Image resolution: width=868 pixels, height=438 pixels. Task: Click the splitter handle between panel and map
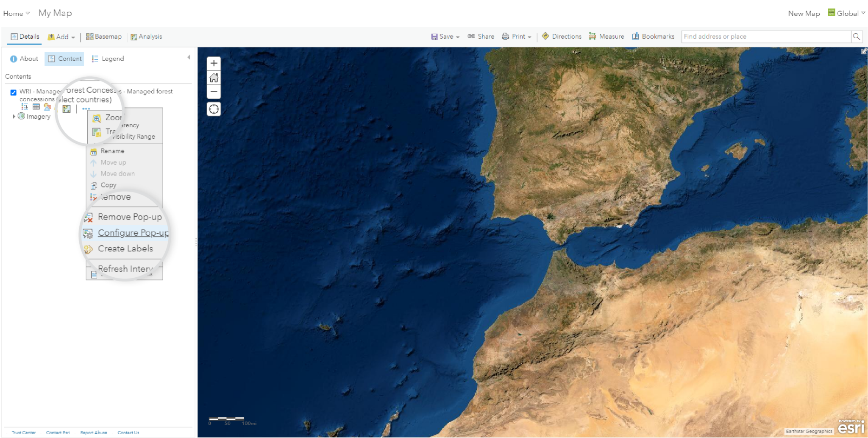click(196, 242)
